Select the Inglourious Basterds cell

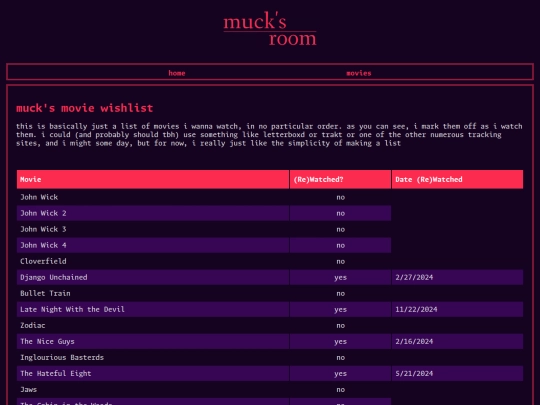[x=153, y=357]
